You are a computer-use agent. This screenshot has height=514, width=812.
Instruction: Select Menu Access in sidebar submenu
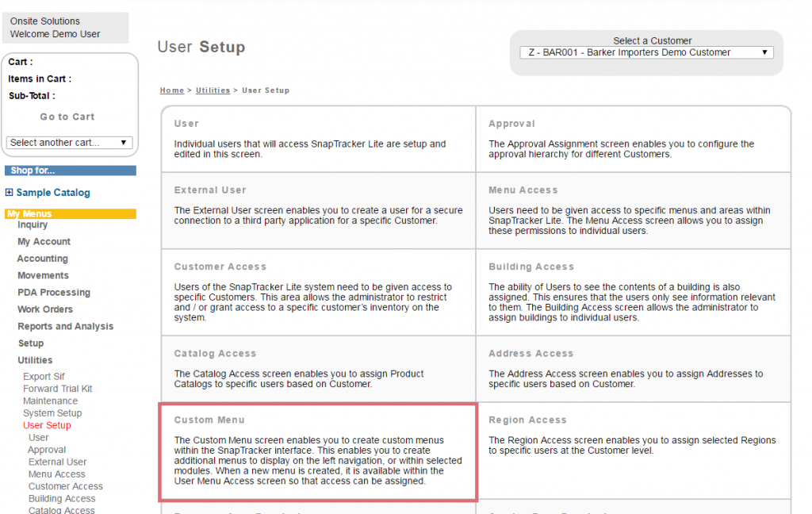[56, 474]
